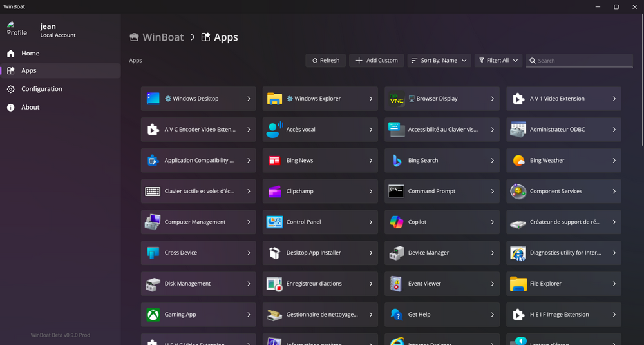
Task: Click the A V 1 Video Extension icon
Action: (518, 99)
